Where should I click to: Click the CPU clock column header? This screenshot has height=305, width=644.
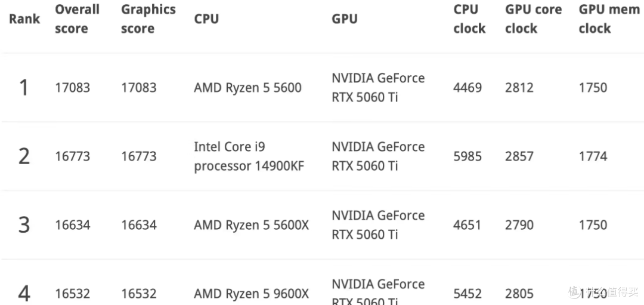[x=469, y=19]
